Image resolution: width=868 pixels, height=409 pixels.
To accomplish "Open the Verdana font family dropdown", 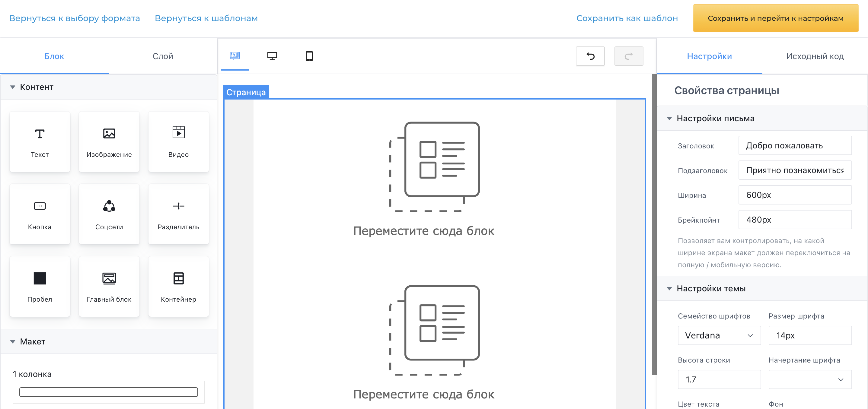I will coord(719,335).
